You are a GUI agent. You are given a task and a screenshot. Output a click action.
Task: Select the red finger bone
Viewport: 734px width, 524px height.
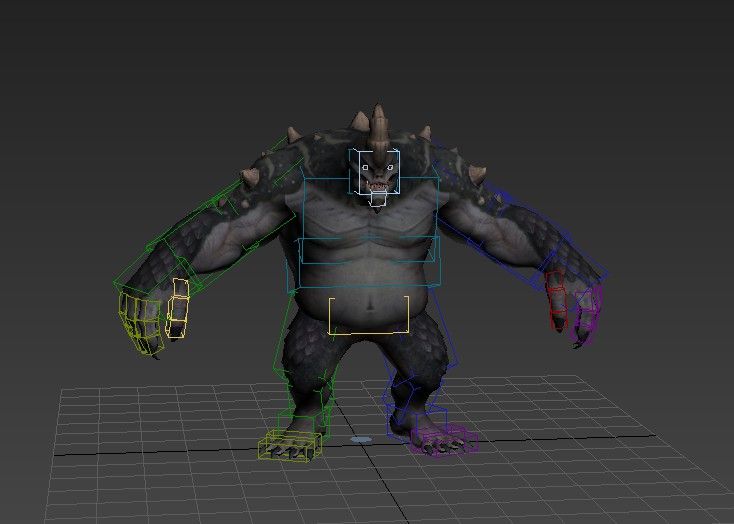[557, 300]
